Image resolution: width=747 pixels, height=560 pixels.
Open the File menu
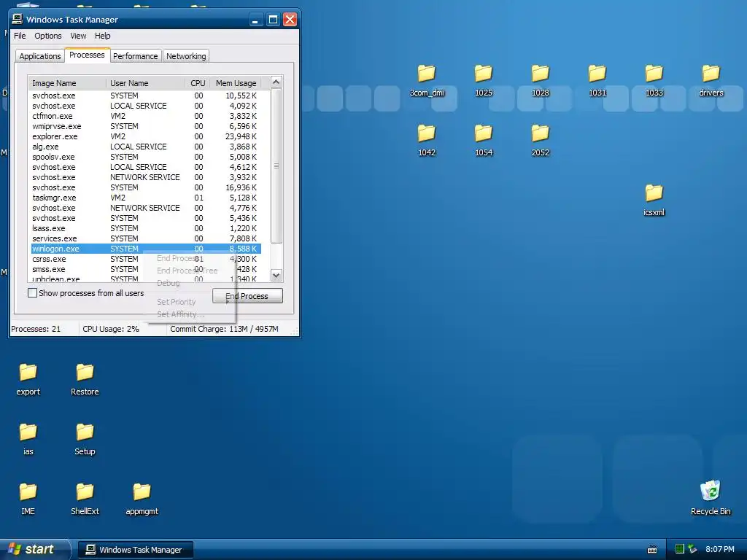20,36
